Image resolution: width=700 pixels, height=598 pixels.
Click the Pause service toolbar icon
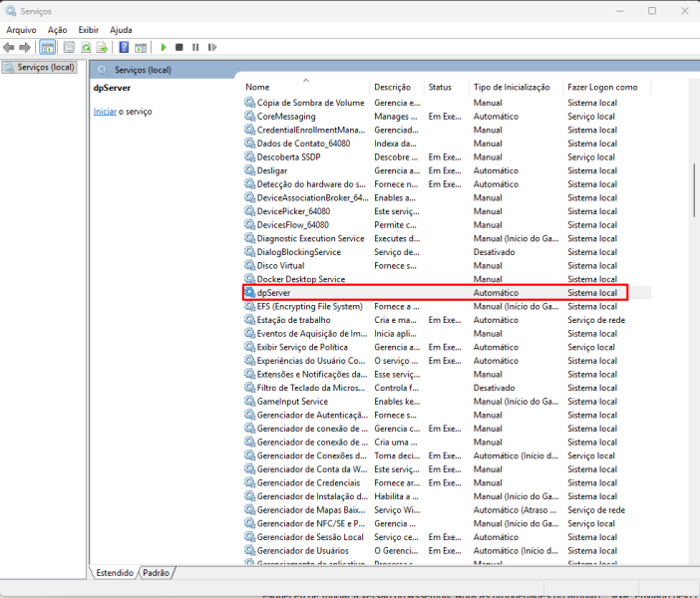195,47
